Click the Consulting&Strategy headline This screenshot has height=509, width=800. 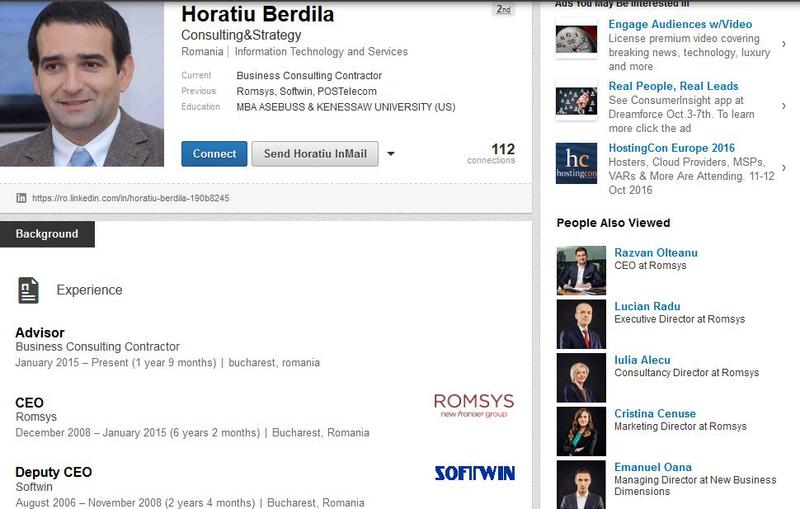241,35
